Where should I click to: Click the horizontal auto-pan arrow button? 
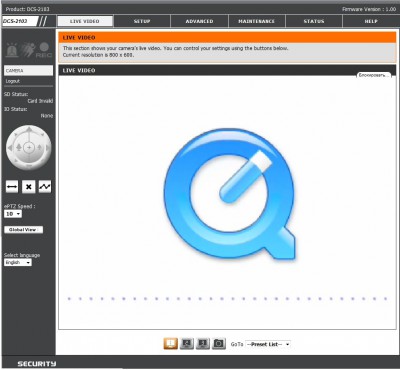pyautogui.click(x=12, y=187)
